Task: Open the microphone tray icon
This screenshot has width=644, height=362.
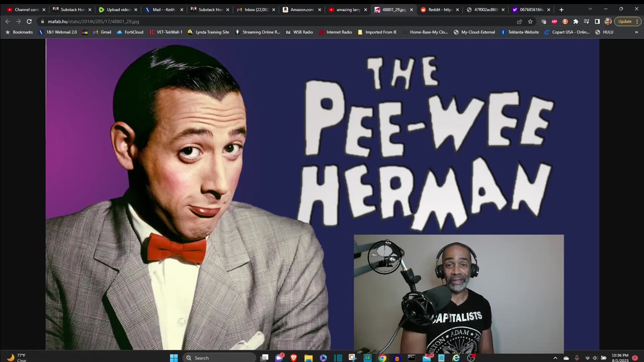Action: [577, 358]
